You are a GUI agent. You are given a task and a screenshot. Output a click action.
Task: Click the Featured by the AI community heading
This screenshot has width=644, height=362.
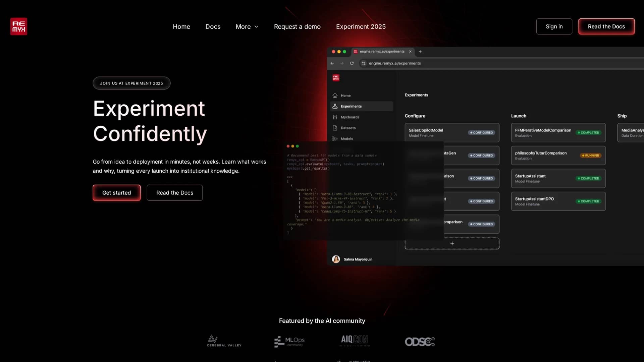pyautogui.click(x=322, y=321)
